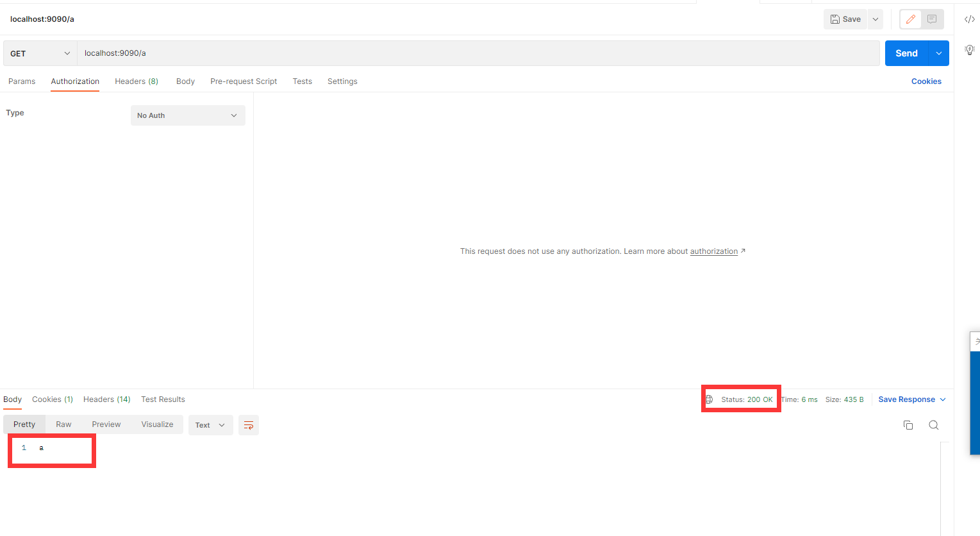Open the code snippet icon
The width and height of the screenshot is (980, 536).
tap(970, 19)
